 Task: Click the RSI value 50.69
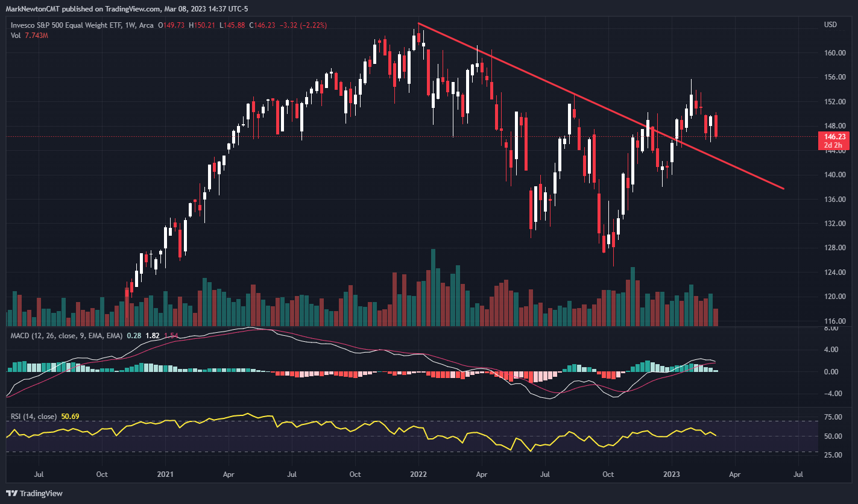pyautogui.click(x=69, y=415)
